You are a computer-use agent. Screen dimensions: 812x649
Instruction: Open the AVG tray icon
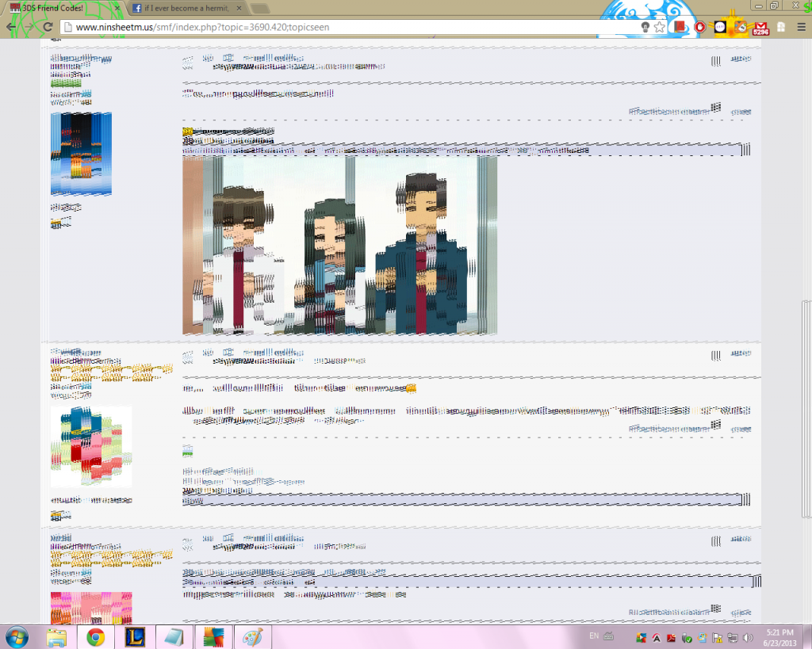[x=641, y=638]
